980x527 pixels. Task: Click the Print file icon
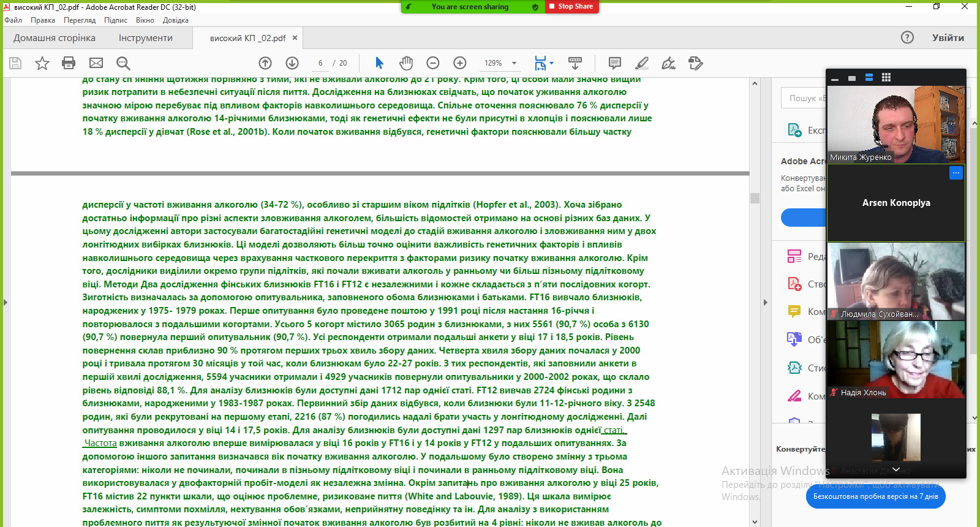click(69, 63)
